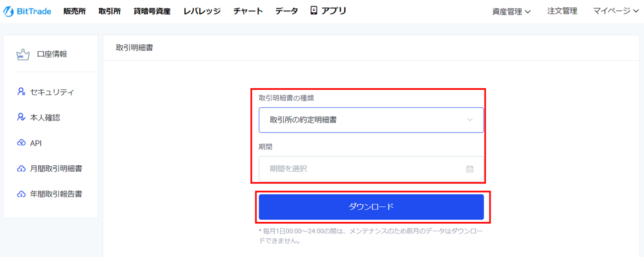Open the 注文管理 link

pyautogui.click(x=562, y=11)
